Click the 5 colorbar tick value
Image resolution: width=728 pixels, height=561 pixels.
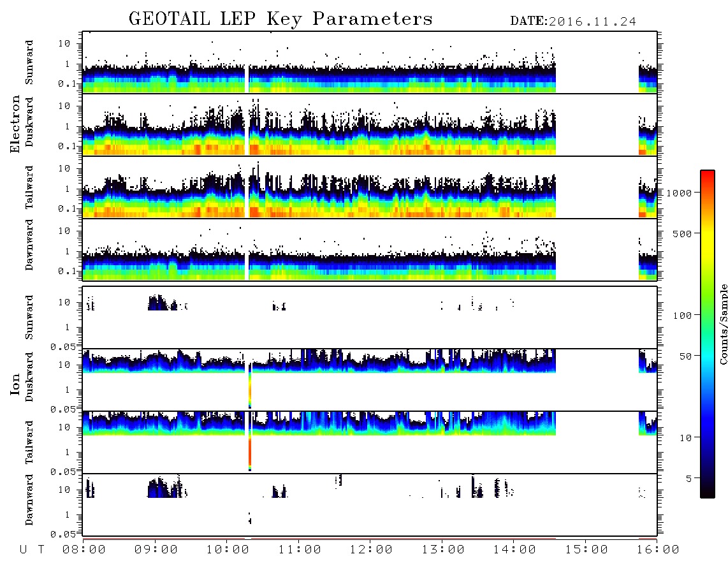tap(689, 479)
